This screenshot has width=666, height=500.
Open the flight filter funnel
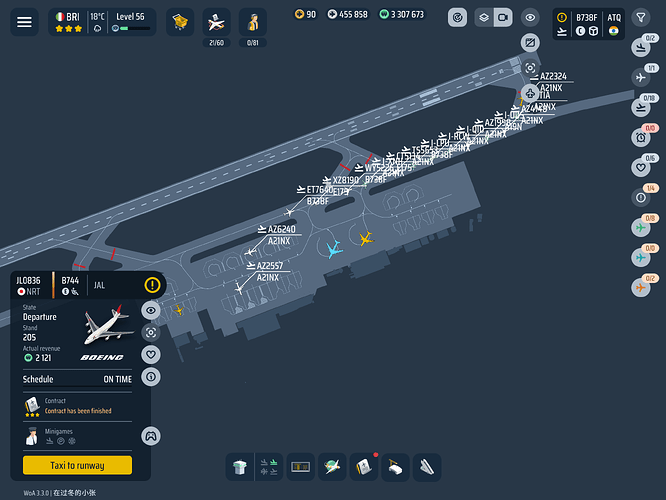coord(641,17)
